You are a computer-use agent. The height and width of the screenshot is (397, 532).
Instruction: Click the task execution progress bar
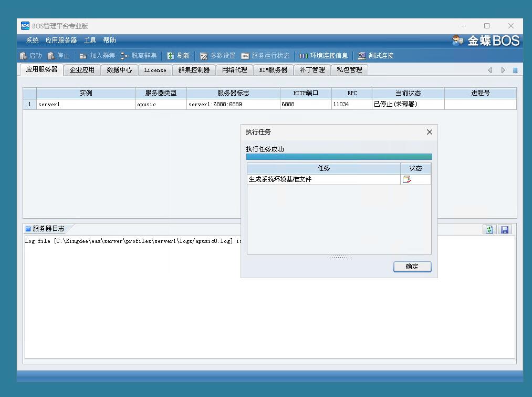(x=339, y=157)
